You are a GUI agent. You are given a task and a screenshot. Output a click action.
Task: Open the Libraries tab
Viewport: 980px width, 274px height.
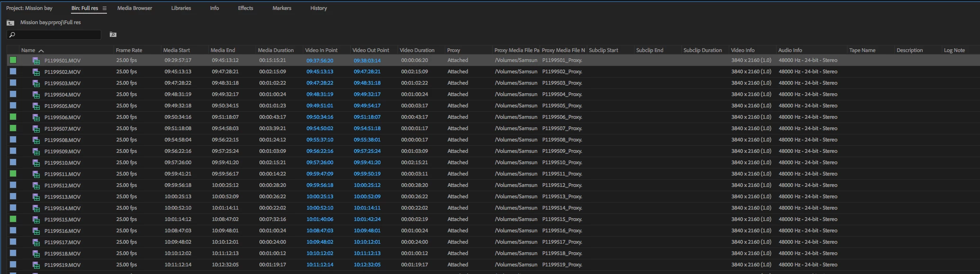tap(181, 8)
